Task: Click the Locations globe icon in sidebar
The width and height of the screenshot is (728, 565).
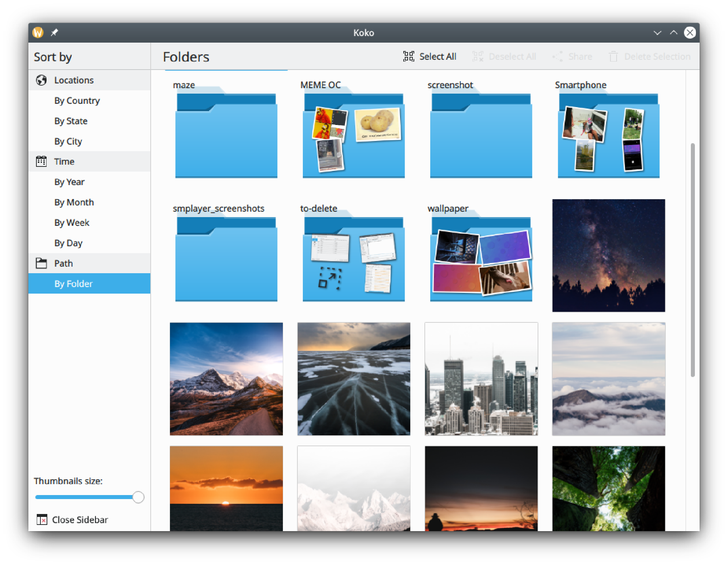Action: (41, 80)
